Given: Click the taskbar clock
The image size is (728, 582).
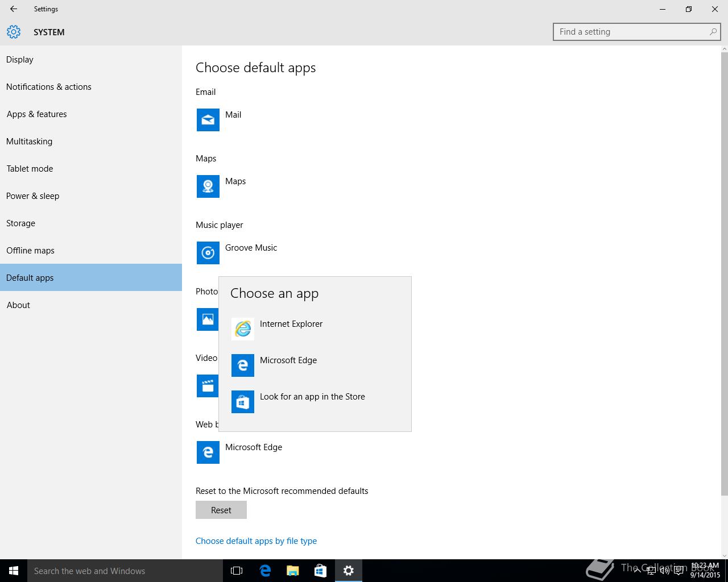Looking at the screenshot, I should [705, 571].
